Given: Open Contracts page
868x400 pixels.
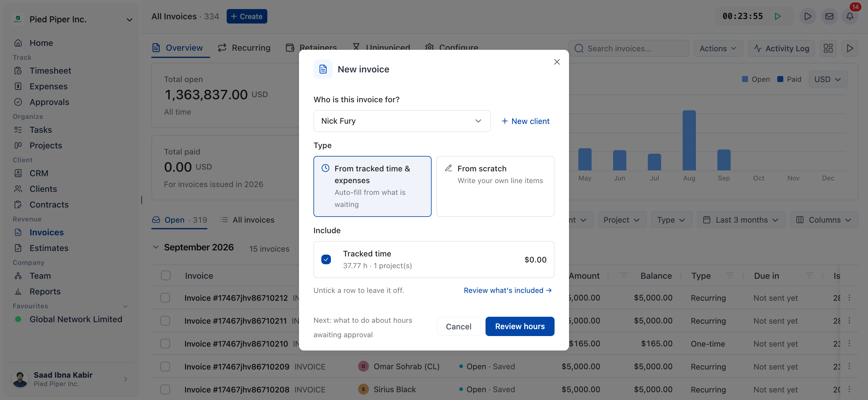Looking at the screenshot, I should tap(49, 205).
